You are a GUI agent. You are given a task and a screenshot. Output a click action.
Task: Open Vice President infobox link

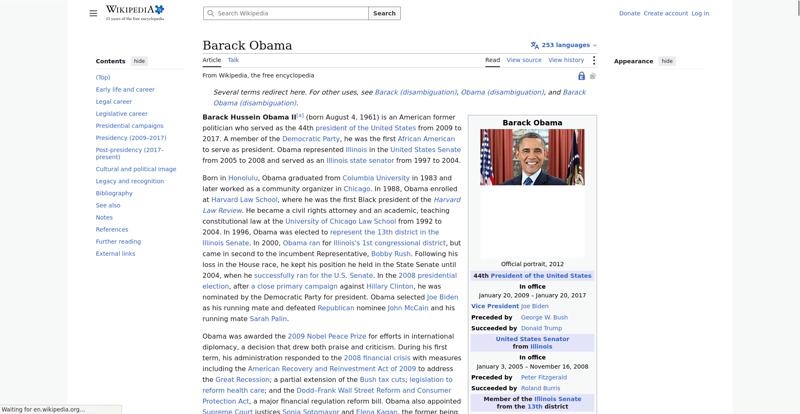[495, 306]
